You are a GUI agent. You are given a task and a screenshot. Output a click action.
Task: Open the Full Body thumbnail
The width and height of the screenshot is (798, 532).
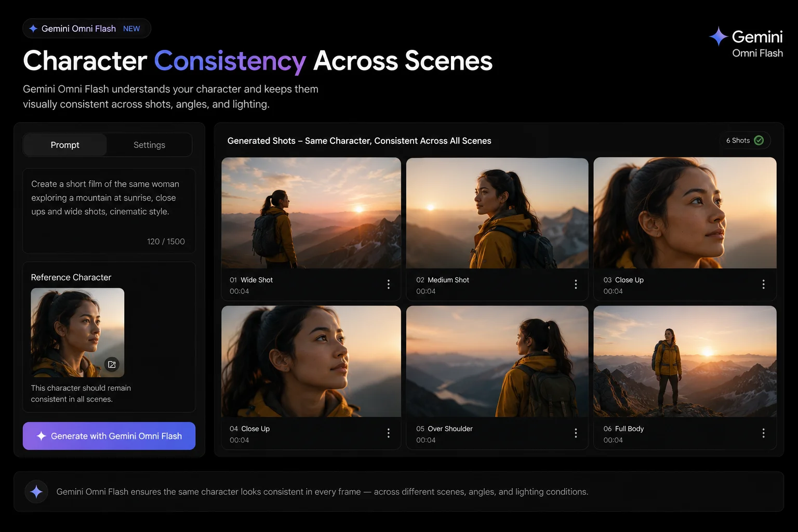pos(685,361)
